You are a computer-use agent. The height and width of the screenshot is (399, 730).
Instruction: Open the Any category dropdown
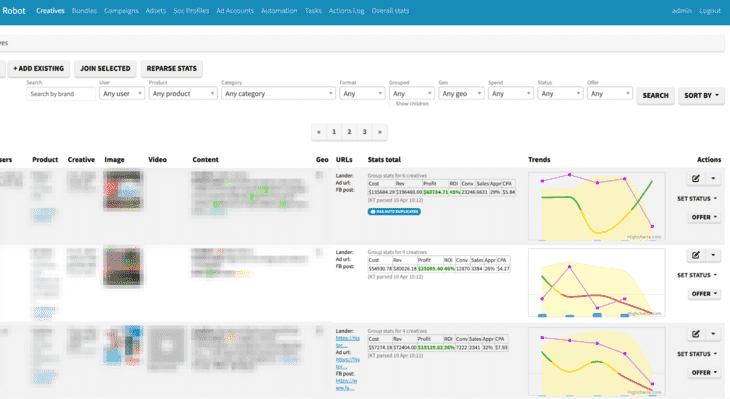point(278,94)
